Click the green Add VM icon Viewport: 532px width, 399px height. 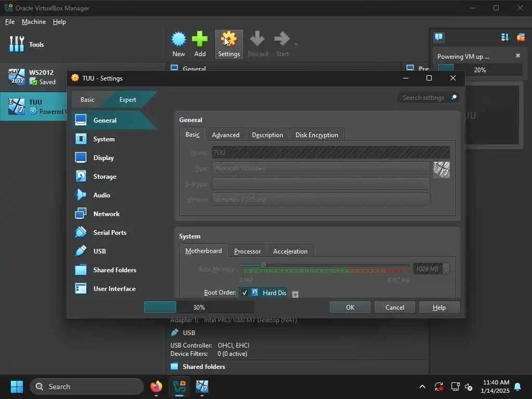(x=199, y=44)
